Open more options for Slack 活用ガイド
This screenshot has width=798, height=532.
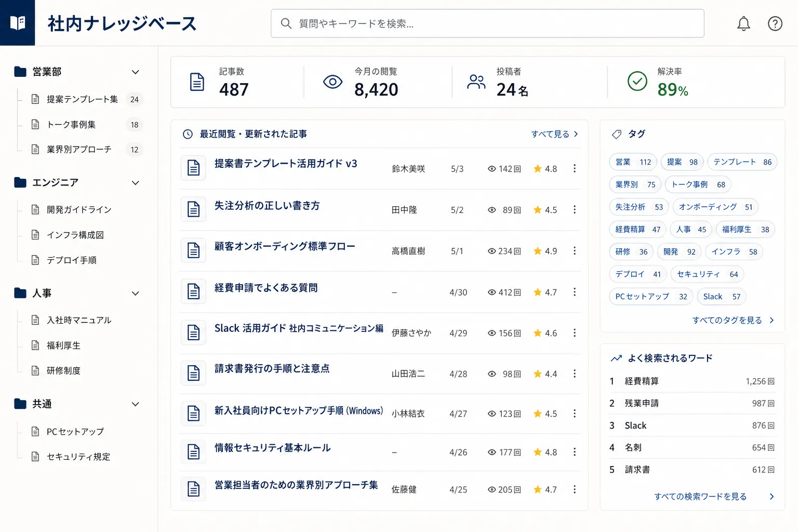[x=574, y=332]
